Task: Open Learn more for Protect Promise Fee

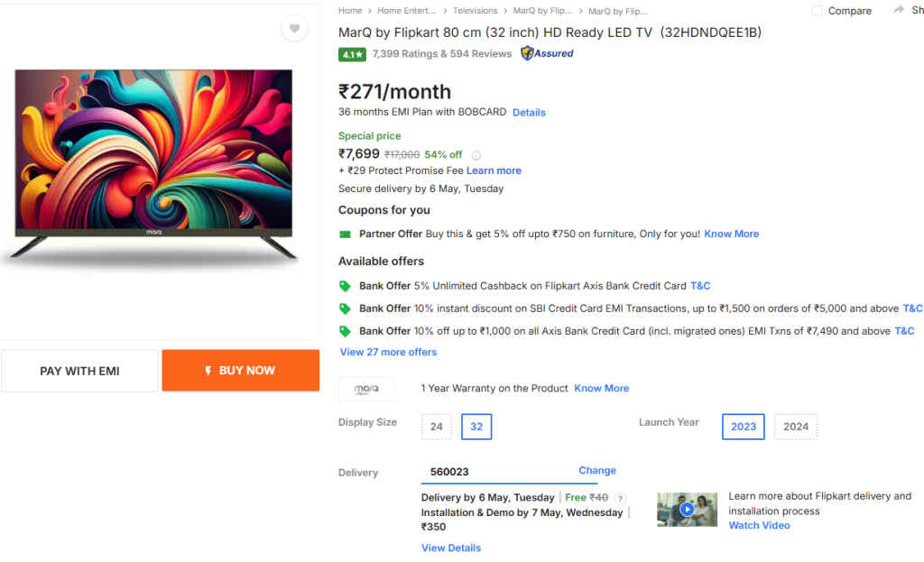Action: pyautogui.click(x=494, y=170)
